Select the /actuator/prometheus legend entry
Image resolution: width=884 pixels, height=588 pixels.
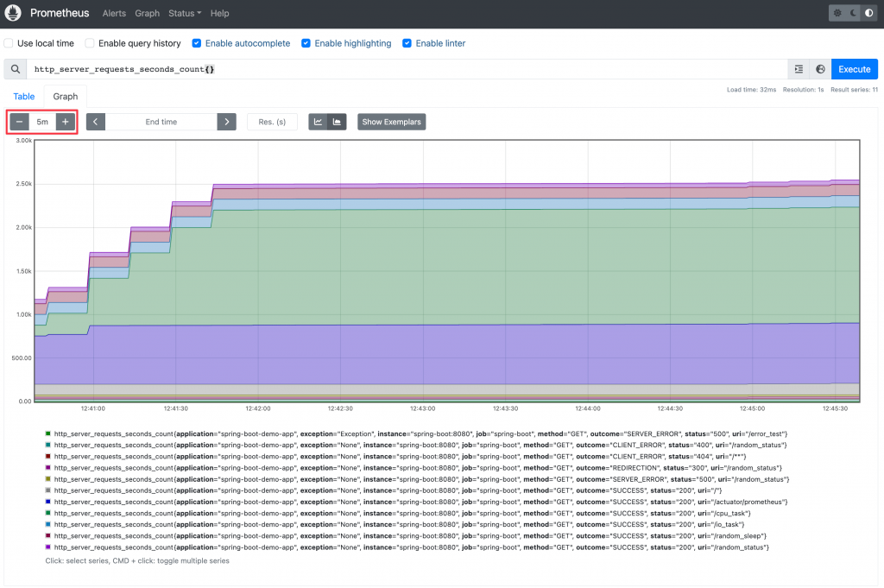(x=416, y=502)
